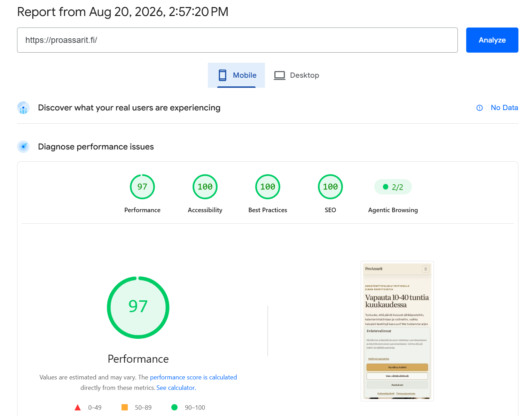Image resolution: width=532 pixels, height=416 pixels.
Task: Open the performance score is calculated link
Action: point(194,377)
